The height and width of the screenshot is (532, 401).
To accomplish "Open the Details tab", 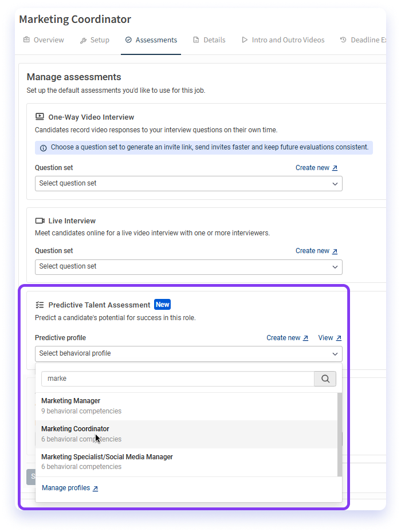I will [209, 40].
